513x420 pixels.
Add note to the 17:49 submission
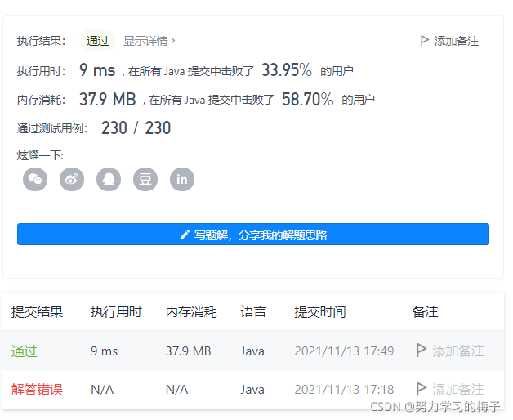click(457, 351)
